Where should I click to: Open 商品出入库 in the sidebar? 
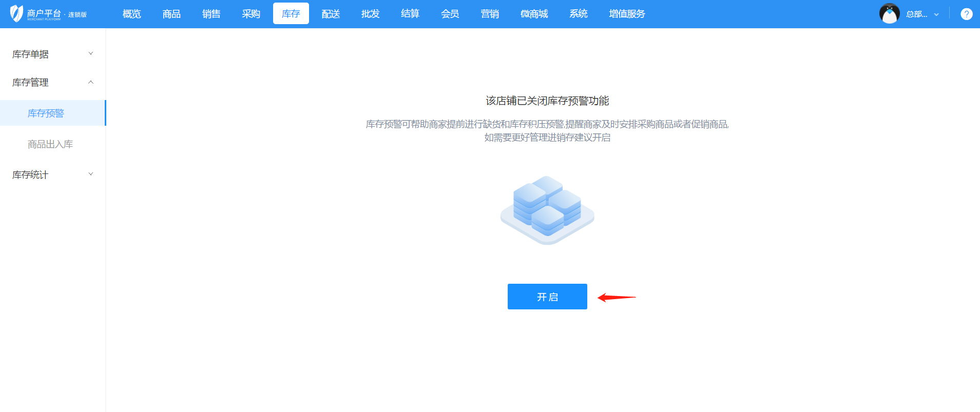point(50,144)
